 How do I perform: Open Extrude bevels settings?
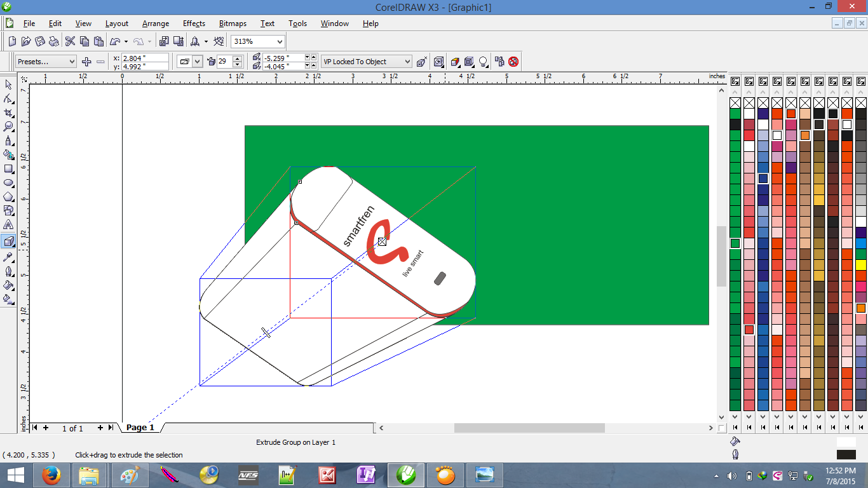coord(469,62)
